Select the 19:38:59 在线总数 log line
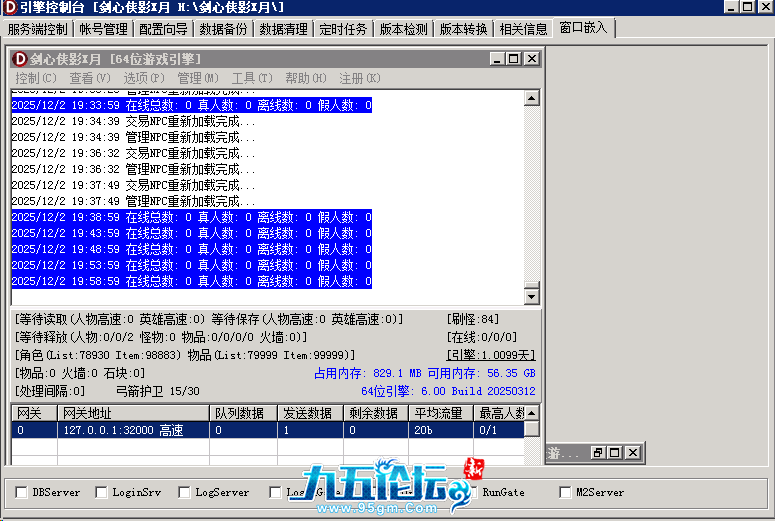This screenshot has height=521, width=775. click(192, 217)
